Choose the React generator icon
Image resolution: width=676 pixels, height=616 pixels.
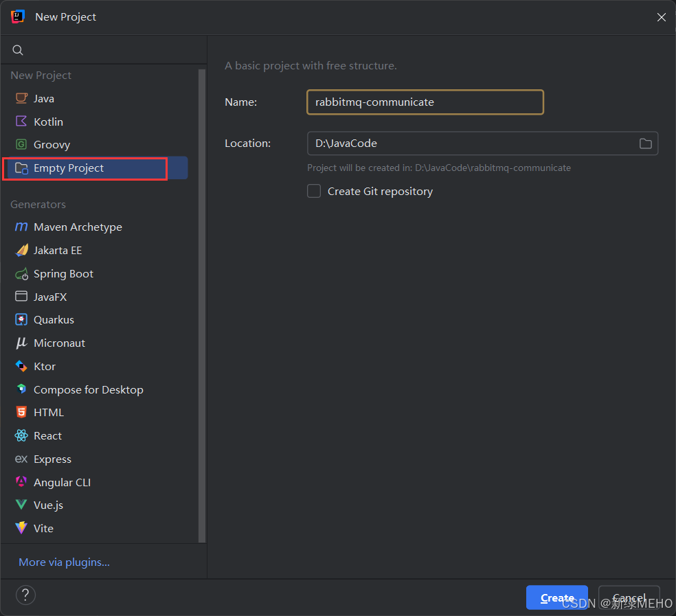pos(21,436)
